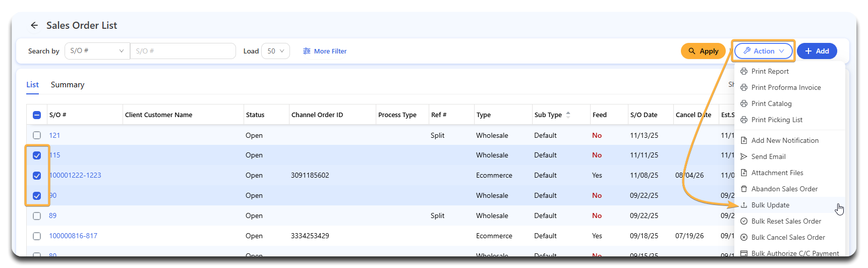Click the Send Email paper plane icon
Image resolution: width=868 pixels, height=268 pixels.
coord(744,157)
